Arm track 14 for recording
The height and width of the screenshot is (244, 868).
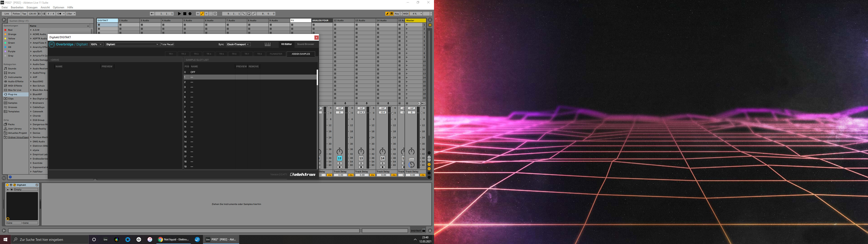382,167
